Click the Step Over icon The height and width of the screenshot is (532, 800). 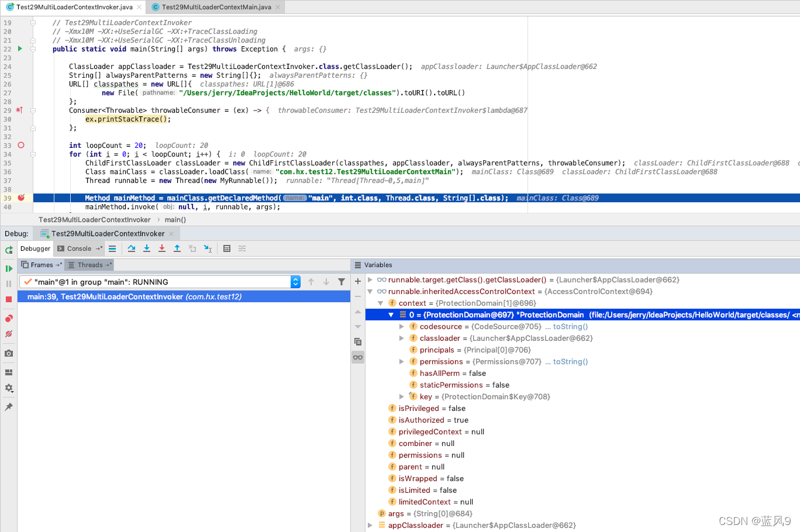(132, 248)
